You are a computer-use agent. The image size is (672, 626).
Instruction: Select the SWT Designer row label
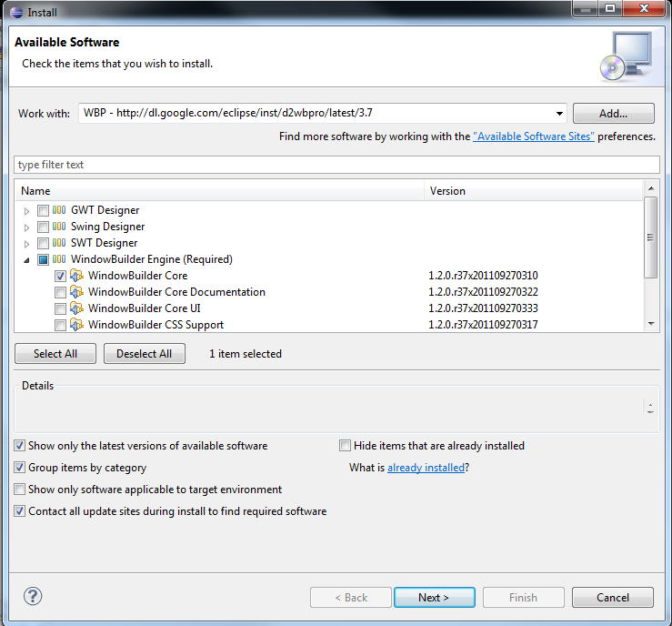click(105, 243)
